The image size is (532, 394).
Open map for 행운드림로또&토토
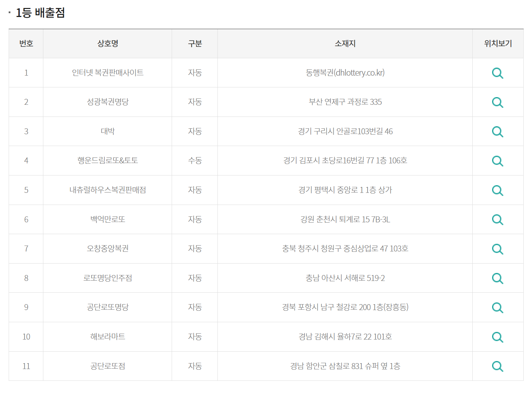click(498, 161)
